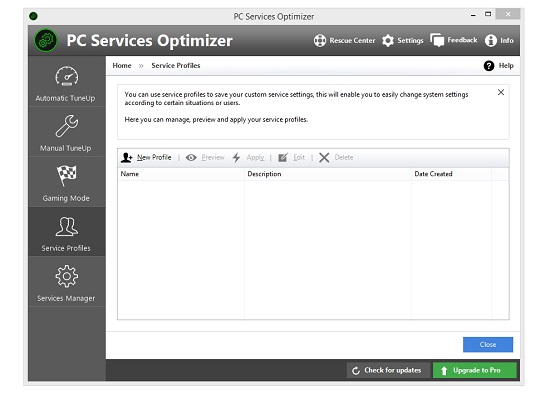Image resolution: width=550 pixels, height=393 pixels.
Task: Click the PC Services Optimizer logo
Action: 46,40
